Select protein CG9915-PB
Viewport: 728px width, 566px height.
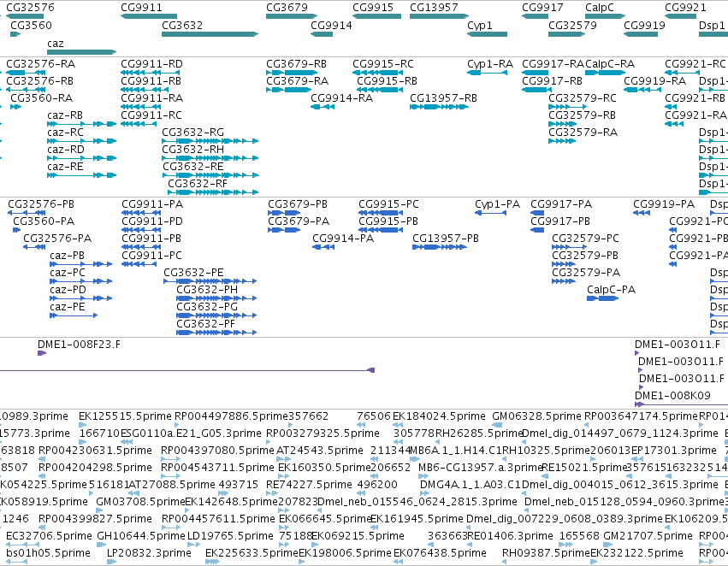(388, 221)
